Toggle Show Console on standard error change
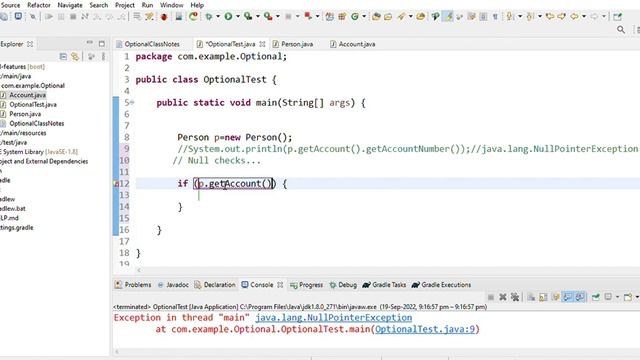Image resolution: width=640 pixels, height=360 pixels. point(580,297)
